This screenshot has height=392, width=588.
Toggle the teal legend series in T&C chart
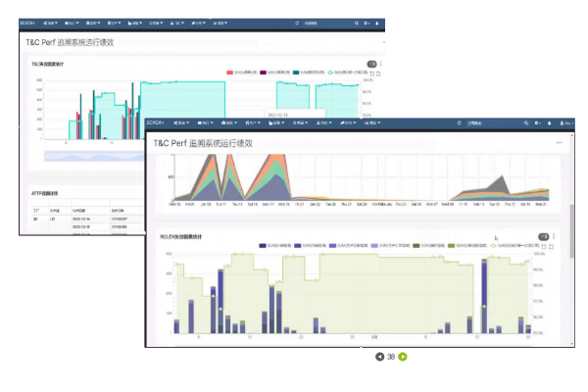[x=296, y=72]
